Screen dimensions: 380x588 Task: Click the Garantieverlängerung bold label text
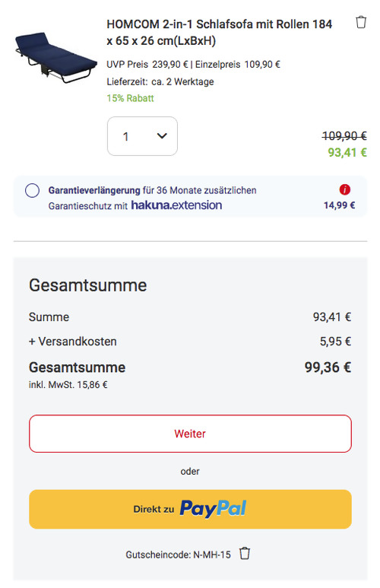click(94, 190)
